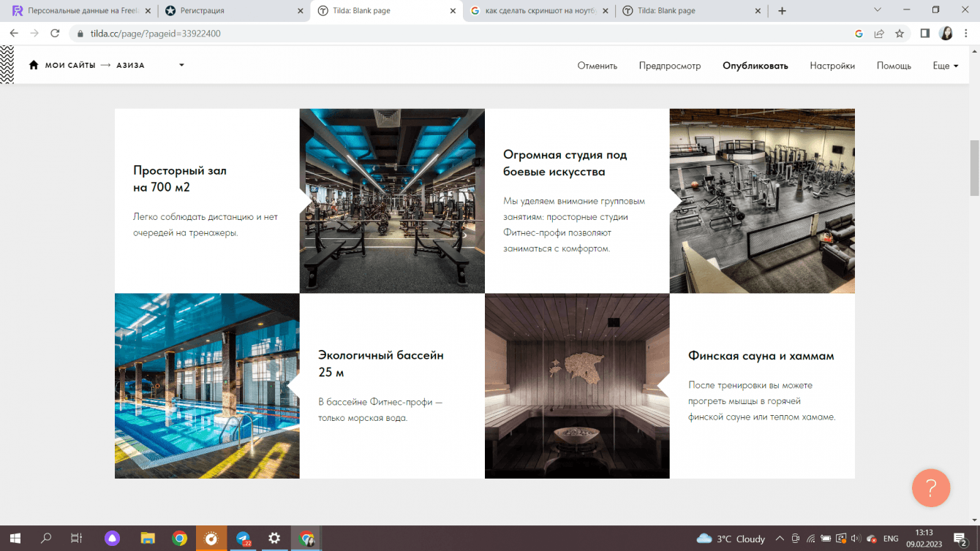Click the heading Экологичный бассейн 25 м
980x551 pixels.
click(381, 364)
